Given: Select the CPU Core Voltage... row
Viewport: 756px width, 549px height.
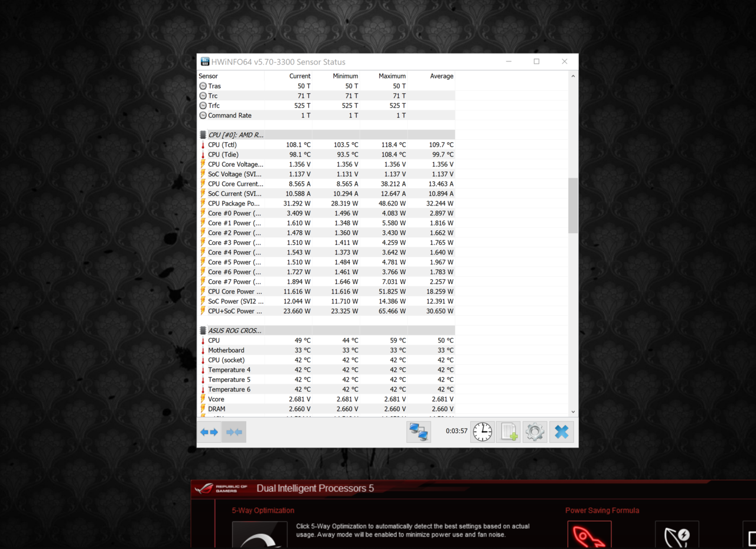Looking at the screenshot, I should 326,164.
